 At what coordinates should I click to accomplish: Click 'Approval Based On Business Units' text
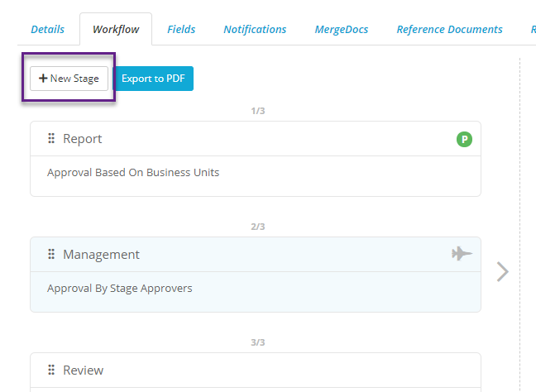click(133, 173)
